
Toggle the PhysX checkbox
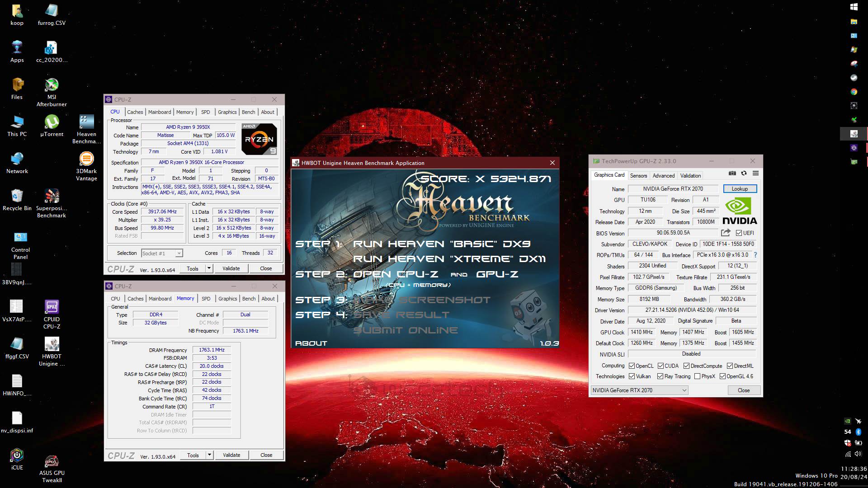pyautogui.click(x=697, y=376)
